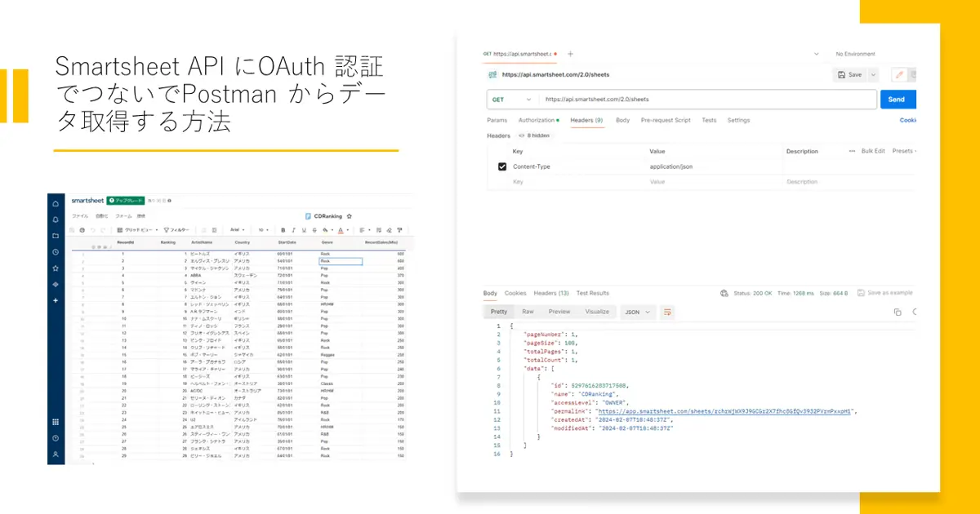Click Save as example link
The height and width of the screenshot is (514, 980).
pyautogui.click(x=884, y=293)
